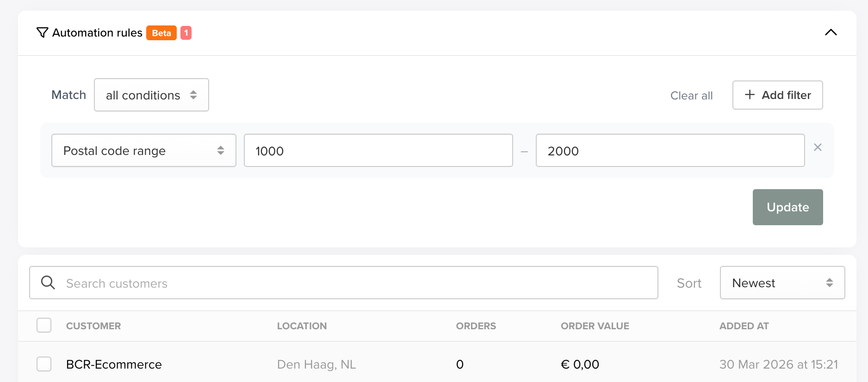
Task: Focus the postal code end field 2000
Action: [x=670, y=150]
